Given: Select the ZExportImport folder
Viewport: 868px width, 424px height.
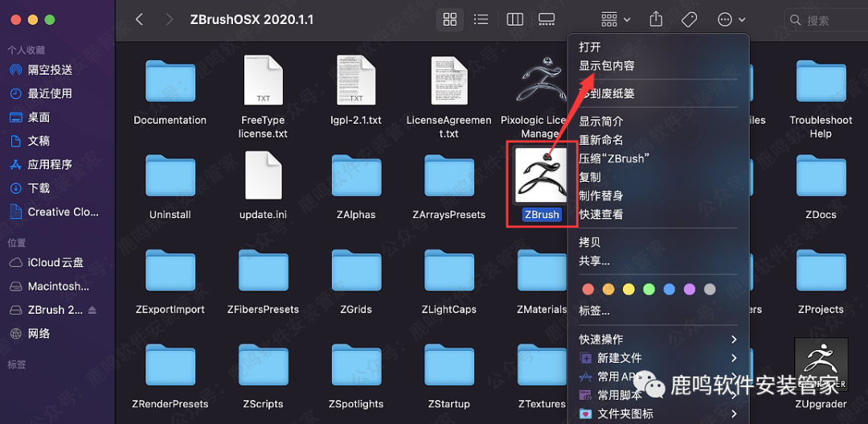Looking at the screenshot, I should [x=170, y=271].
